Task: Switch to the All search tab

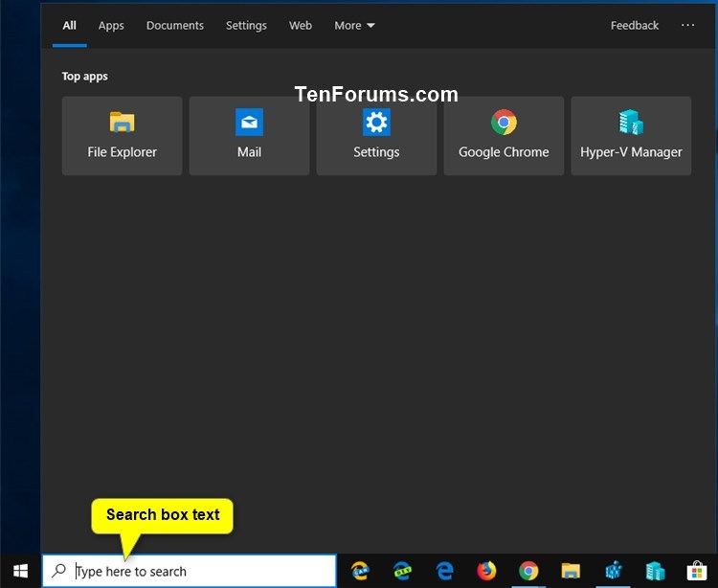Action: [70, 25]
